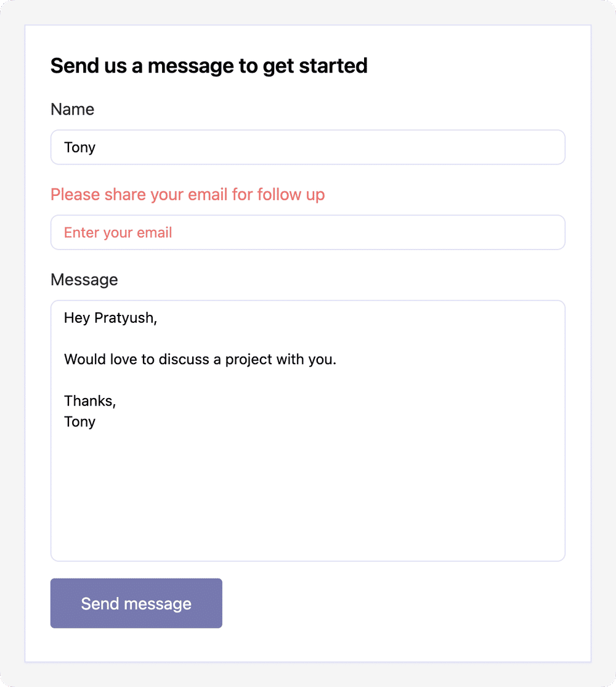Click the word 'Hey' in the message greeting
The width and height of the screenshot is (616, 687).
click(76, 318)
